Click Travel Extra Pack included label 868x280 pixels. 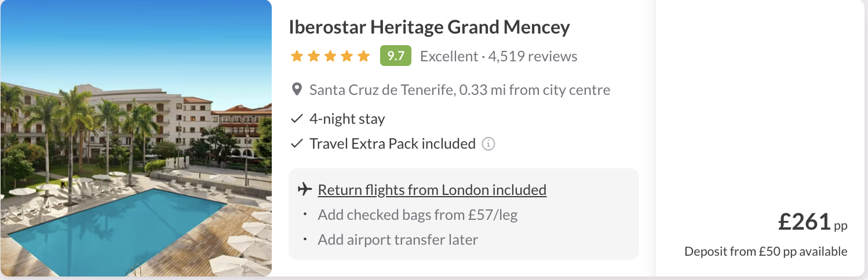coord(392,143)
